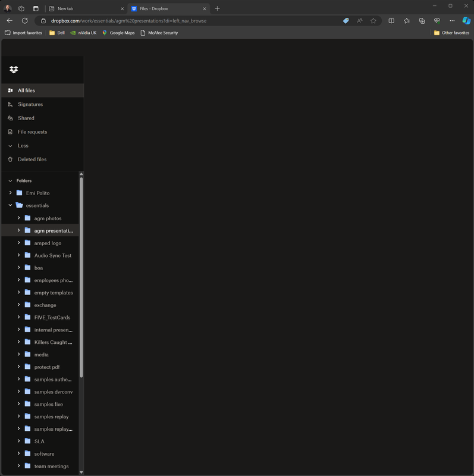This screenshot has height=476, width=474.
Task: Add this page to favorites star
Action: [373, 21]
